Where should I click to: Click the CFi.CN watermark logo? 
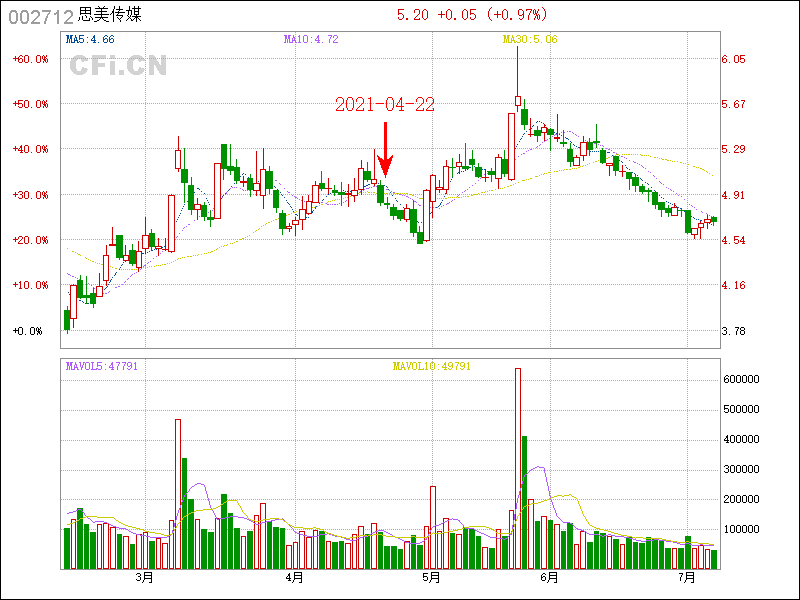tap(118, 65)
